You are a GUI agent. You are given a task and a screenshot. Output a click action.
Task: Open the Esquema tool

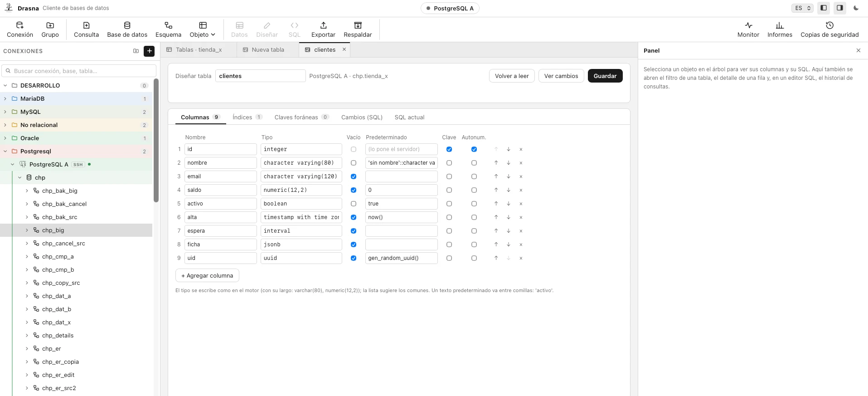point(169,29)
